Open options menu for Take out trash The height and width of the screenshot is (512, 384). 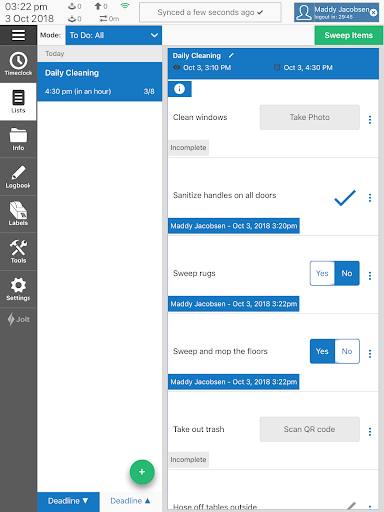370,432
